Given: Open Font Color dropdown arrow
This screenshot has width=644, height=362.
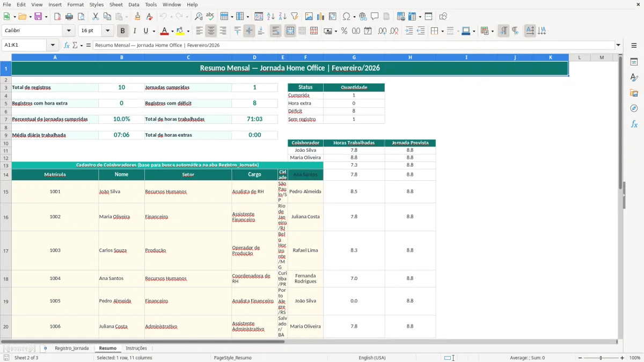Looking at the screenshot, I should [x=172, y=31].
